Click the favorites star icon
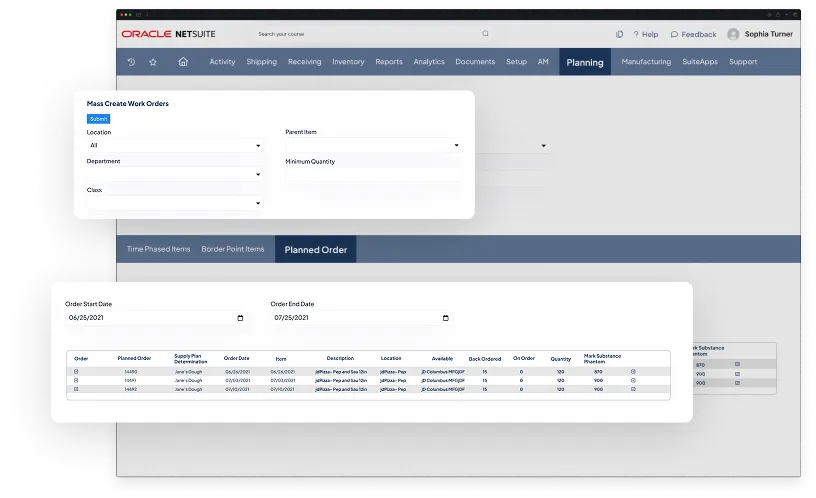This screenshot has width=816, height=498. point(153,62)
